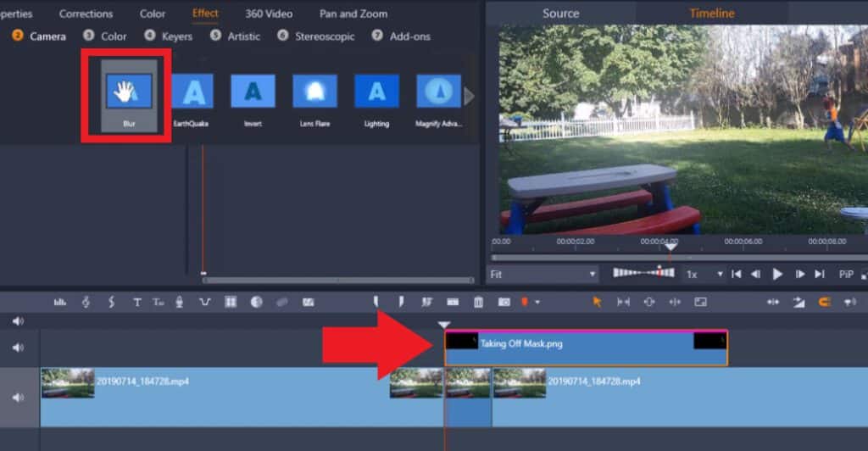Mute the main video track audio
This screenshot has width=868, height=451.
click(19, 397)
